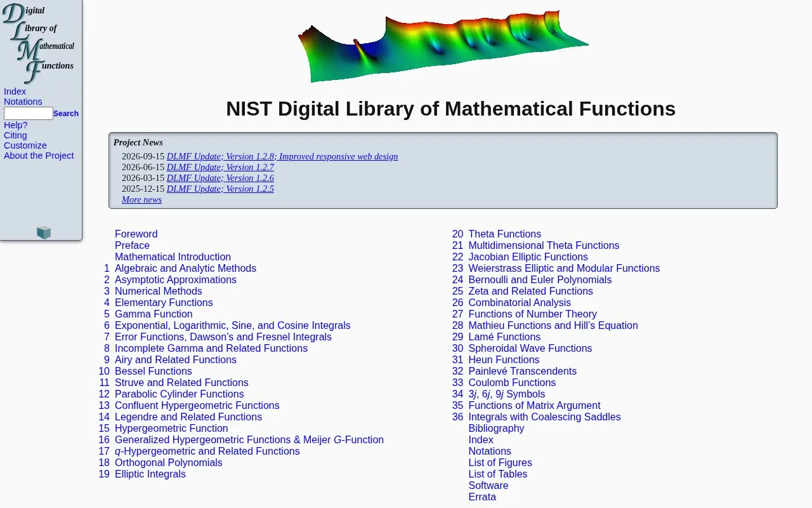Open List of Tables
Viewport: 812px width, 508px height.
tap(497, 474)
